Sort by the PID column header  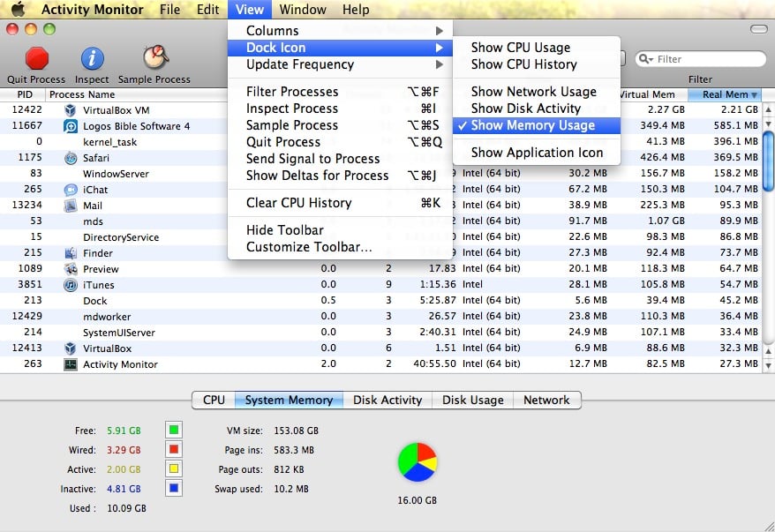point(23,94)
